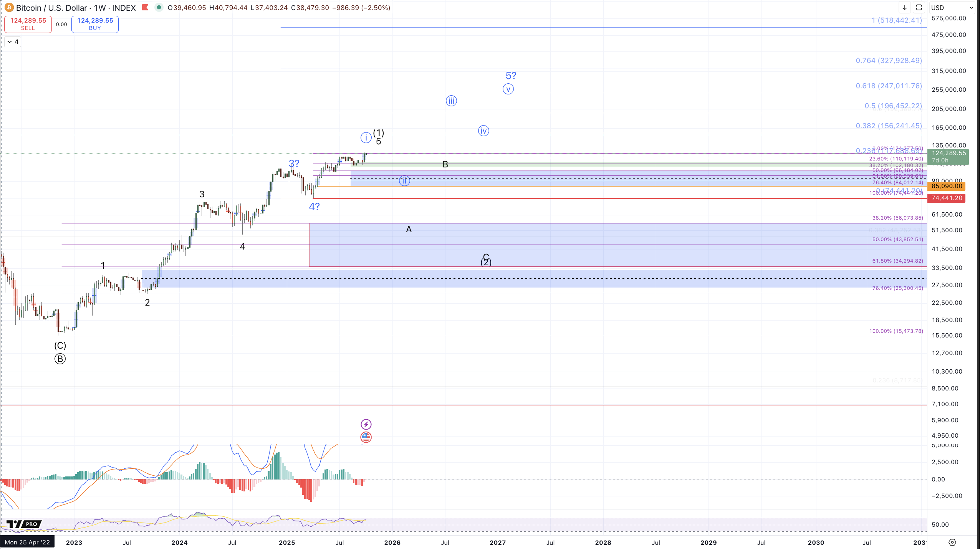This screenshot has width=980, height=549.
Task: Open the purple lightning event marker
Action: (366, 424)
